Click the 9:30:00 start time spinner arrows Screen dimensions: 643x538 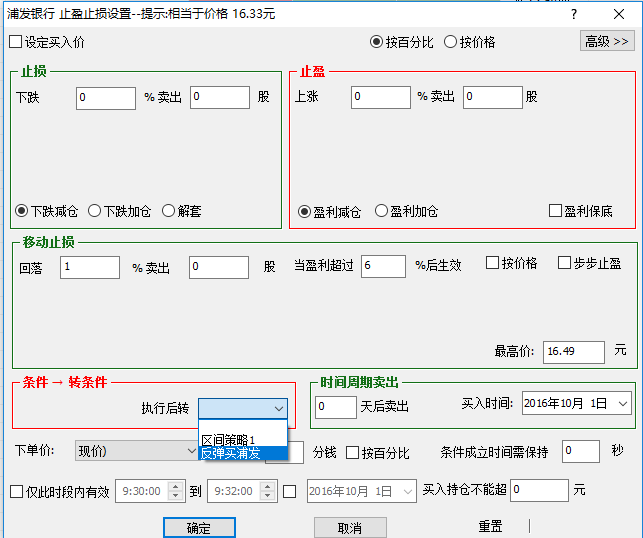[177, 491]
